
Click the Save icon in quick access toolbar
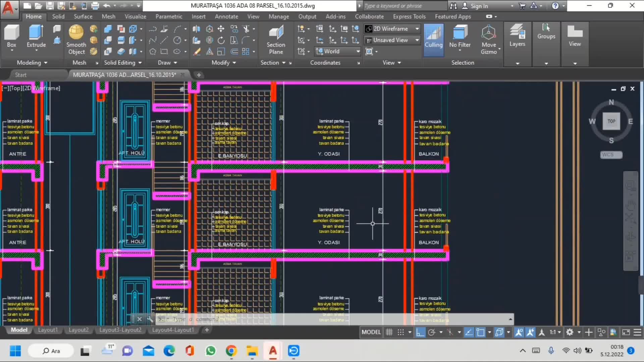(x=50, y=6)
